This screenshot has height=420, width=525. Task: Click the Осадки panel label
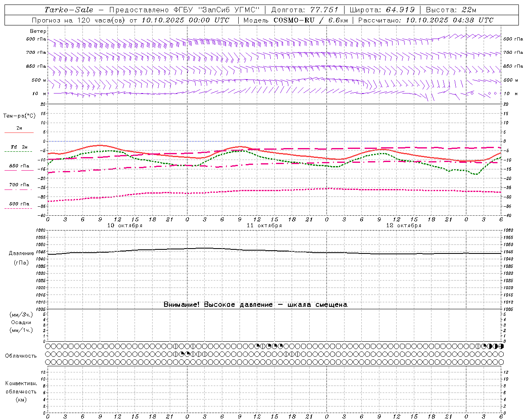tap(21, 322)
